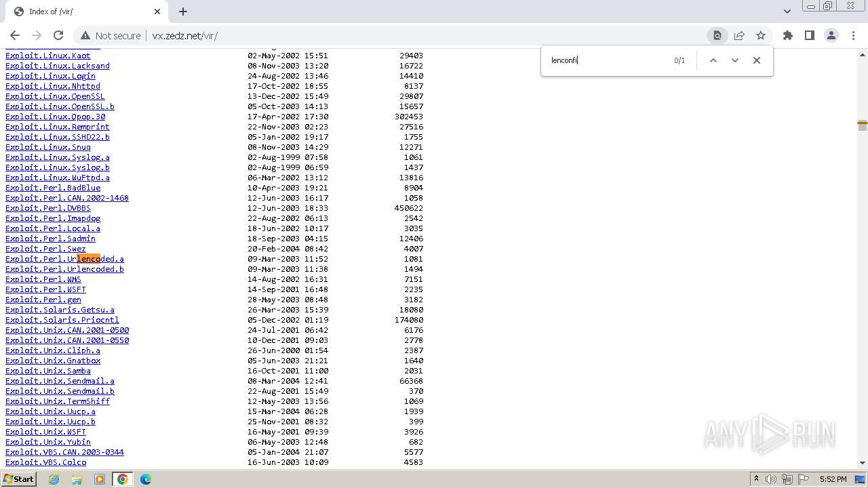Select the 'Index of /vir/' tab
The width and height of the screenshot is (868, 488).
point(86,12)
